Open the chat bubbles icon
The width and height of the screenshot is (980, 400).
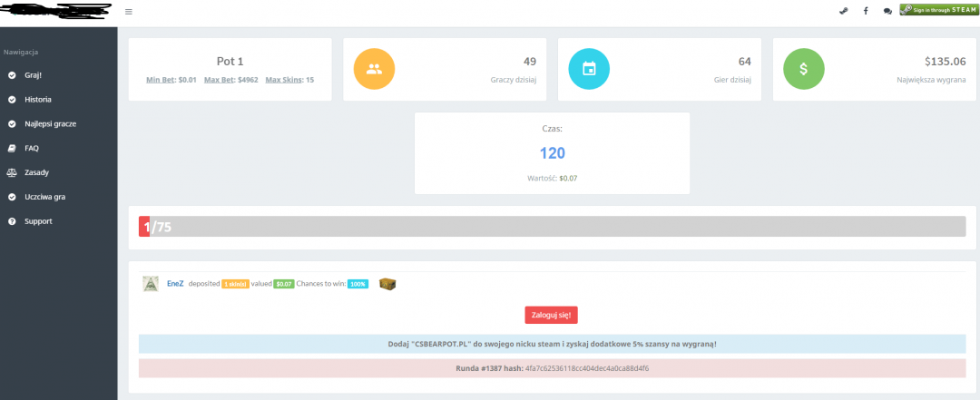[x=887, y=11]
